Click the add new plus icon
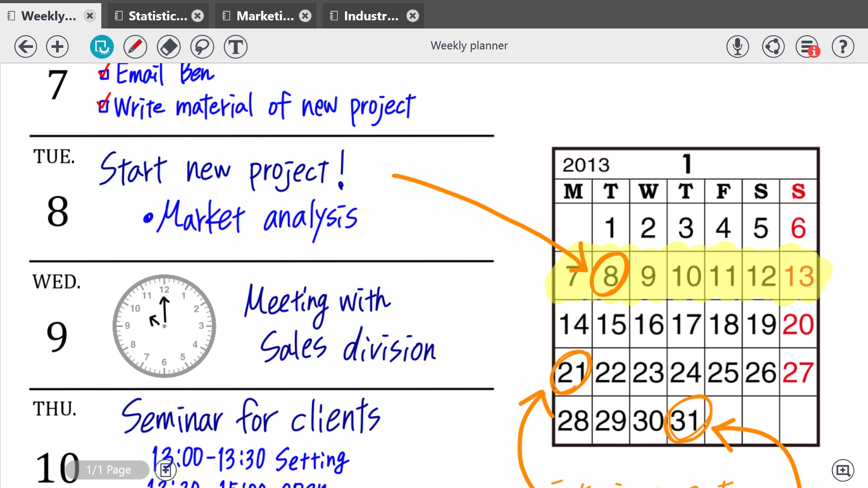868x488 pixels. point(57,47)
